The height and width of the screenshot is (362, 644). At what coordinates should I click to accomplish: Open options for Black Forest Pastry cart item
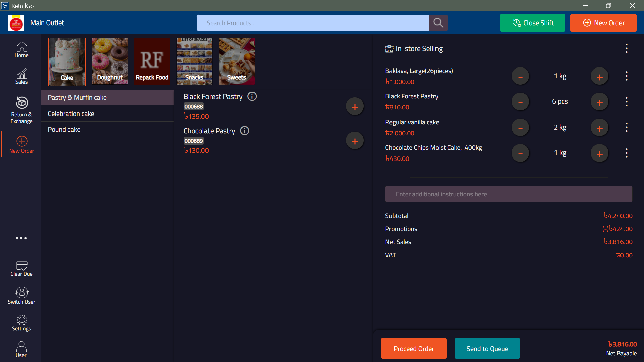tap(627, 102)
